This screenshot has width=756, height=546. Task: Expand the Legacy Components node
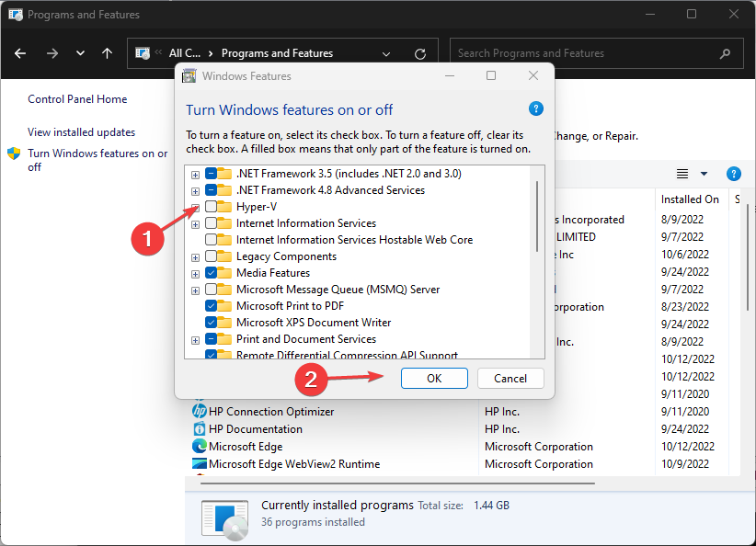point(195,257)
